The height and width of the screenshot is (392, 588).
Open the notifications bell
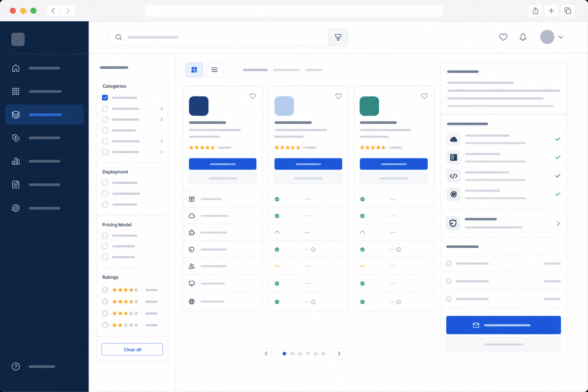(x=523, y=37)
